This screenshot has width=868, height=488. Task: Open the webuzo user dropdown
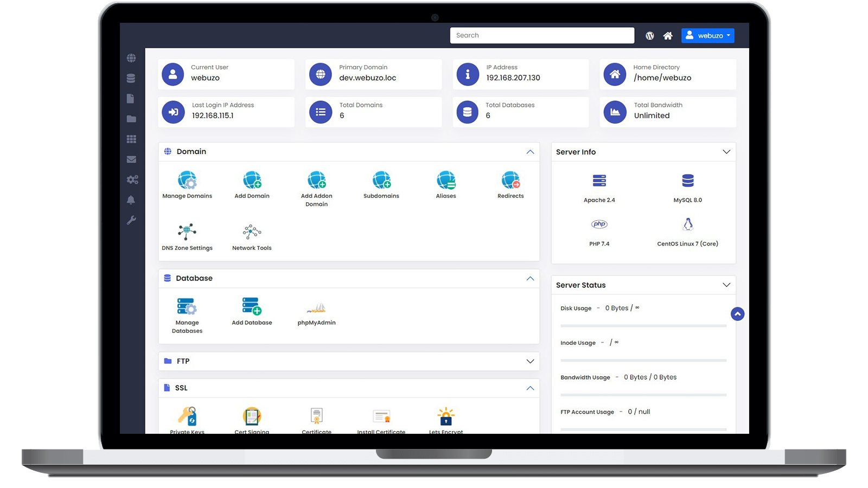pos(707,36)
